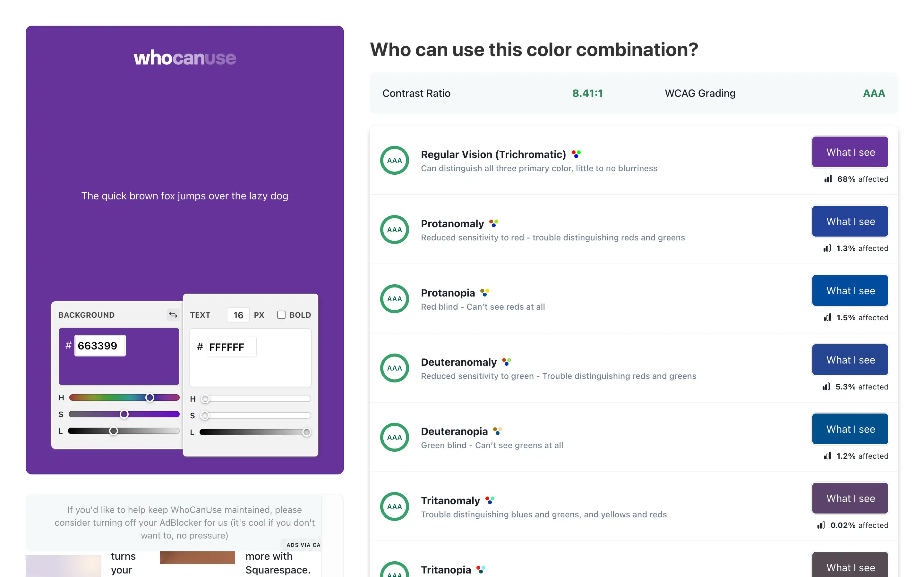Click the Deuteranopia AAA grade badge
The height and width of the screenshot is (577, 924).
click(394, 437)
